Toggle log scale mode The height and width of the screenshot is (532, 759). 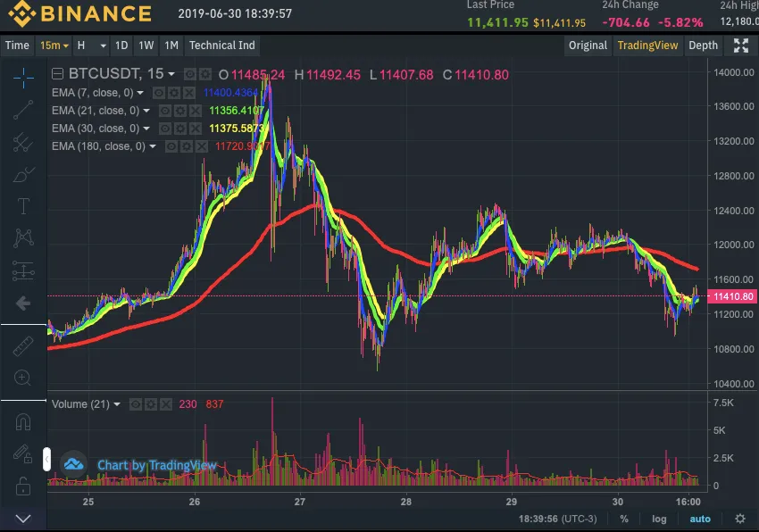pos(659,519)
